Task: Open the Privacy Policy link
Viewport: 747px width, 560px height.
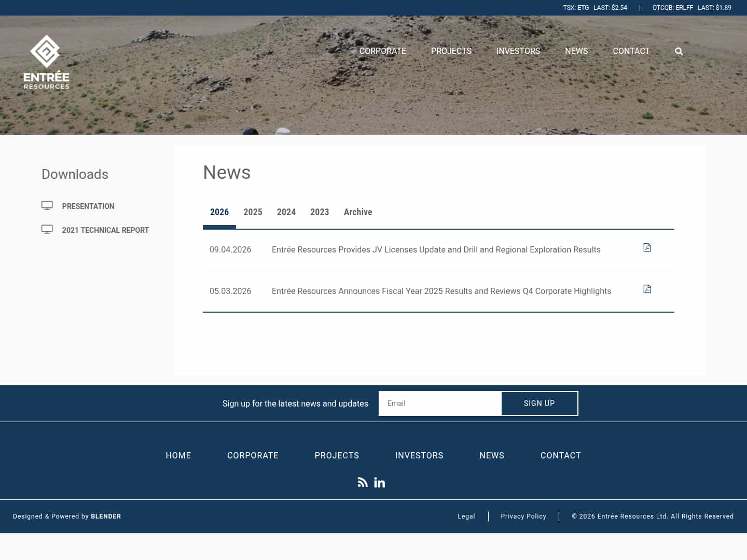Action: 523,516
